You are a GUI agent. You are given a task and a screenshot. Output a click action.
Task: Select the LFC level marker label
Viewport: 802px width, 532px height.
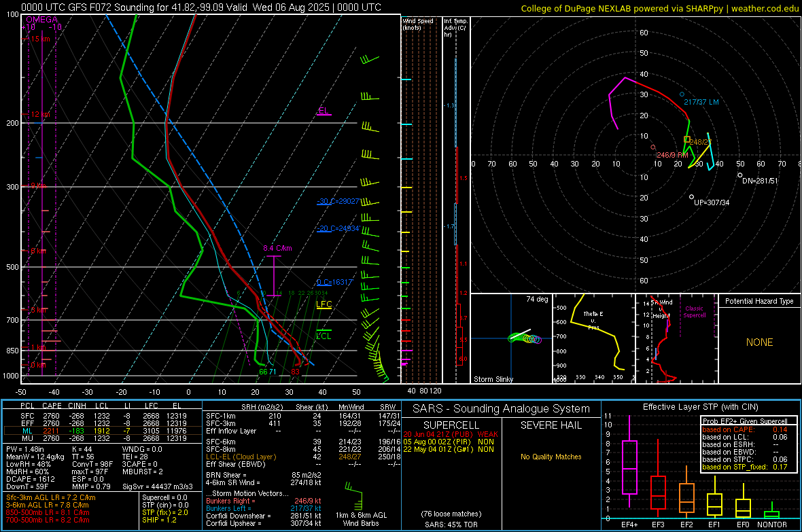pyautogui.click(x=324, y=304)
